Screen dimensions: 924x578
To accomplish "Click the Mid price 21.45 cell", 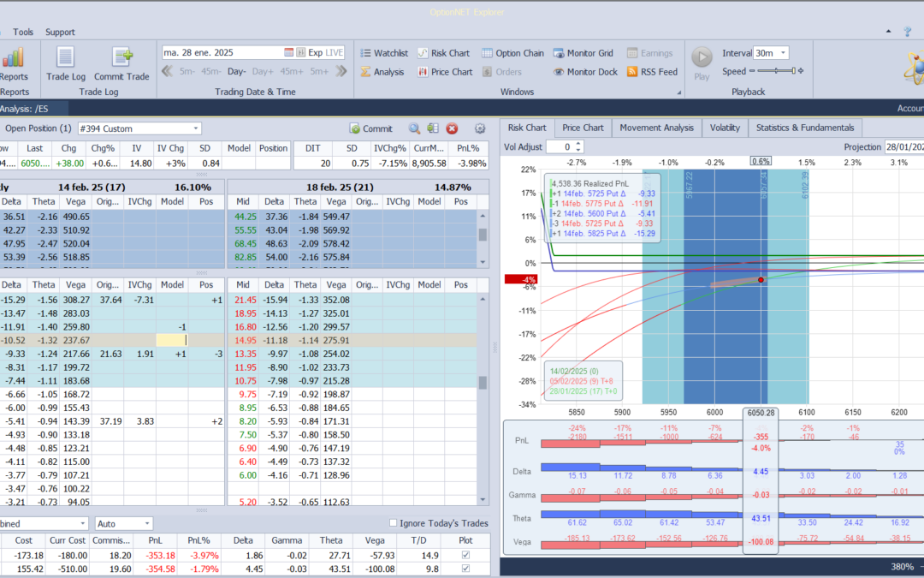I will pos(243,301).
